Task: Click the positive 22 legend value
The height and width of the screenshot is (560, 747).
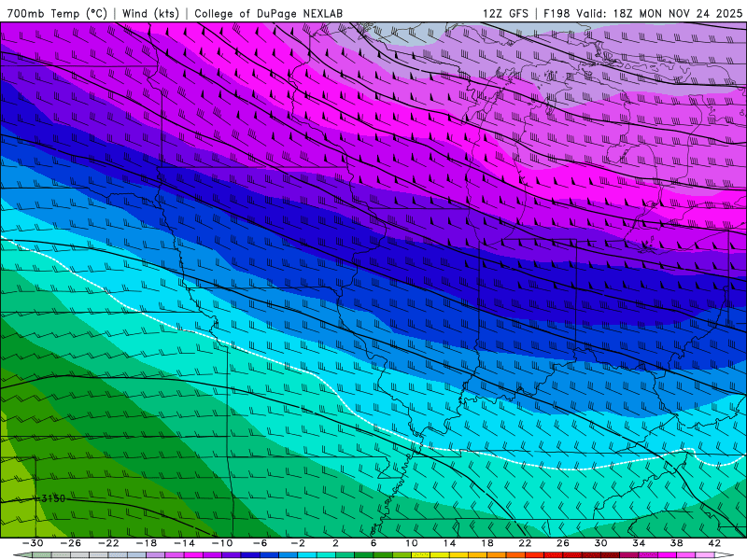Action: 525,543
